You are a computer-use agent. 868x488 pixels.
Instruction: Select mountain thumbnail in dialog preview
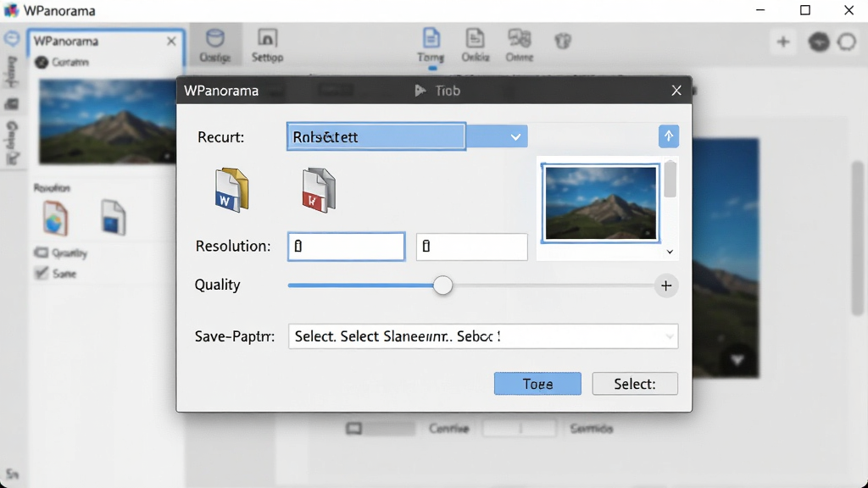pyautogui.click(x=601, y=203)
